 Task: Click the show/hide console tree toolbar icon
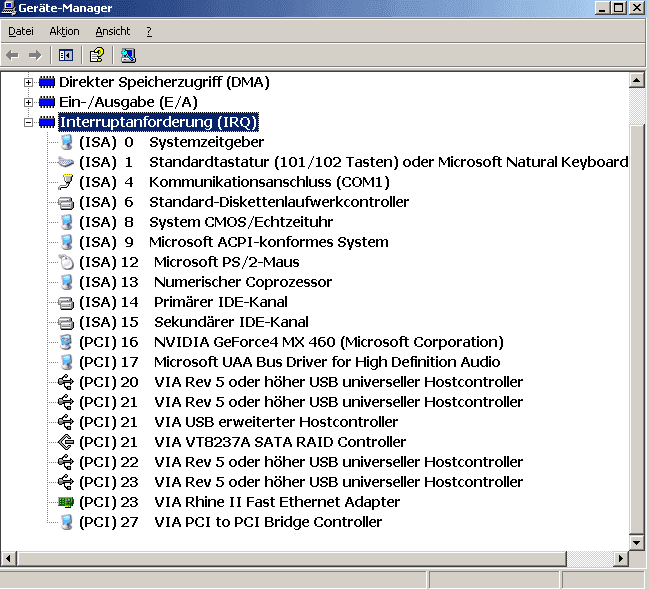(66, 55)
